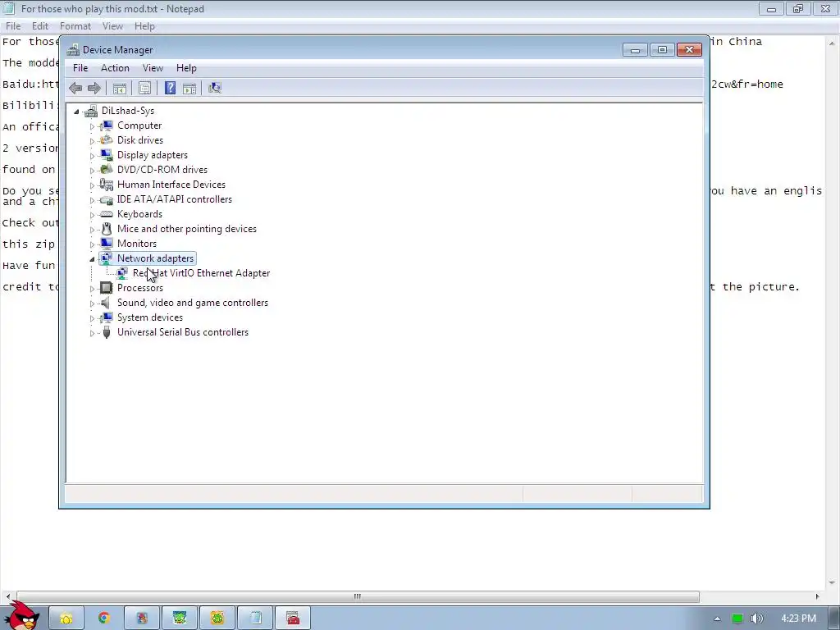Expand the Processors node
The image size is (840, 630).
click(92, 289)
